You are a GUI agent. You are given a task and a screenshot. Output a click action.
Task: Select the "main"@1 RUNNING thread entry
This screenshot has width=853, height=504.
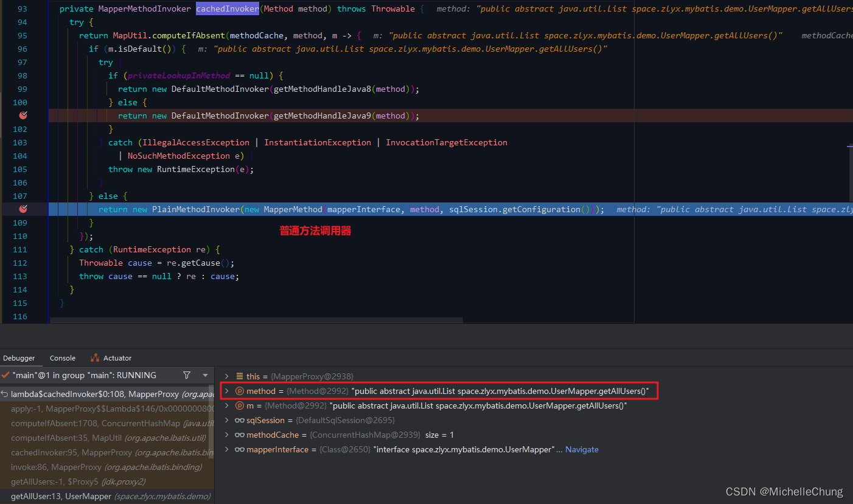coord(84,375)
